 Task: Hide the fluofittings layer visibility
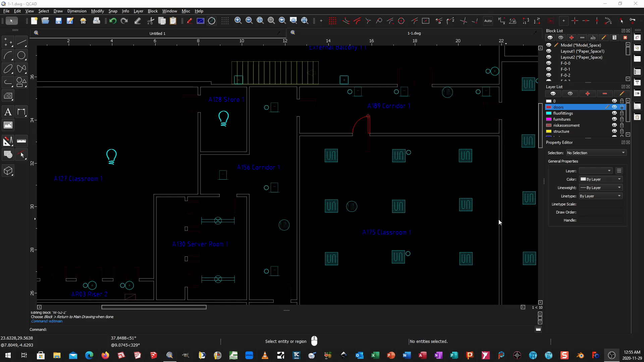pyautogui.click(x=614, y=113)
